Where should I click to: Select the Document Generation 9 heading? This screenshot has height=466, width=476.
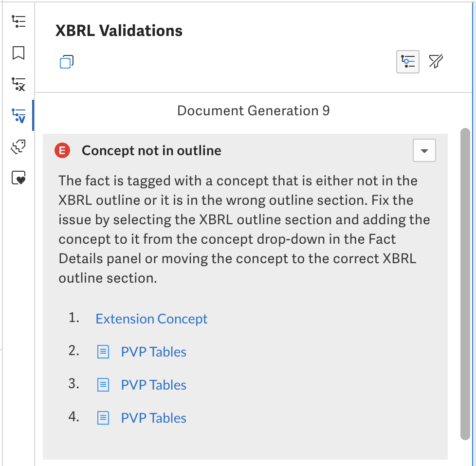pyautogui.click(x=253, y=110)
